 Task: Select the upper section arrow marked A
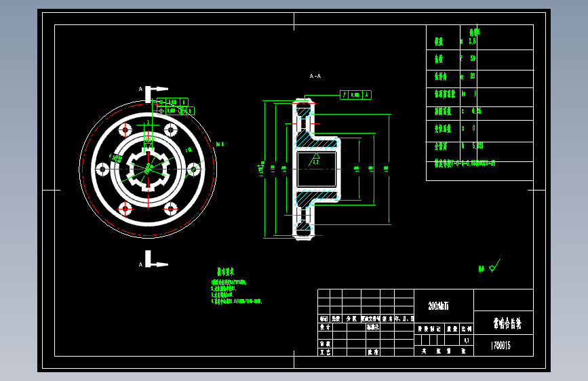[x=157, y=94]
